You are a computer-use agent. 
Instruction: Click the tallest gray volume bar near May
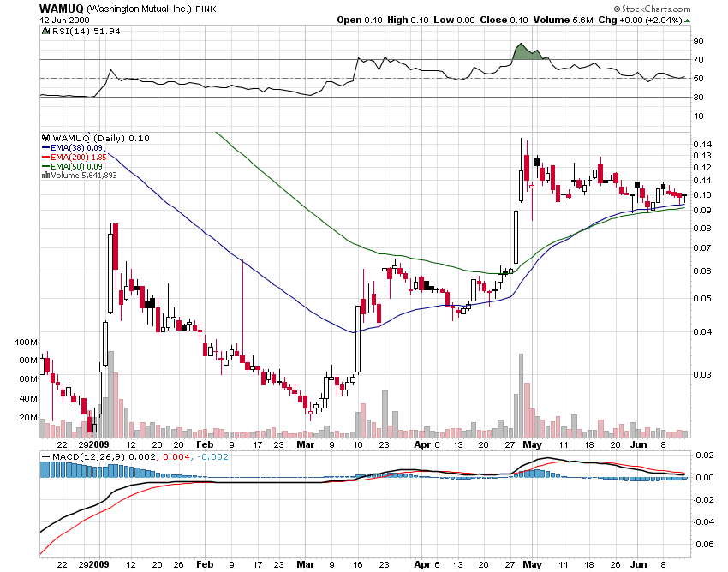tap(521, 396)
